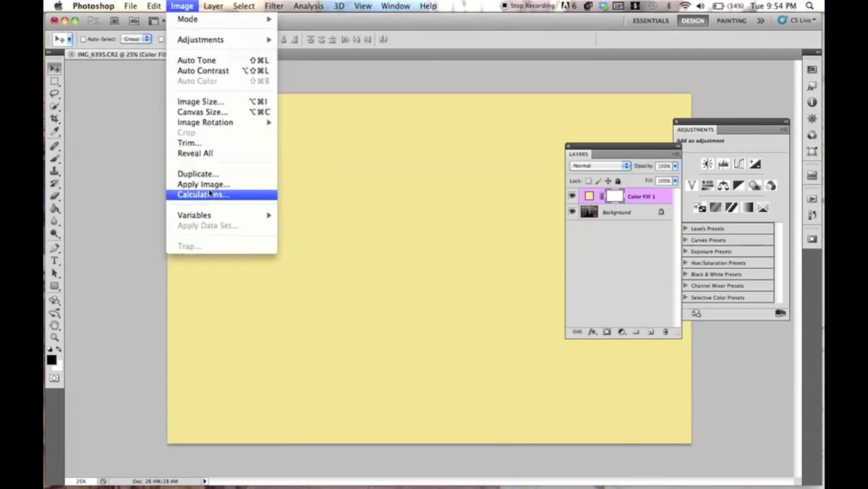Open the blend mode Normal dropdown
The image size is (868, 489).
point(600,166)
